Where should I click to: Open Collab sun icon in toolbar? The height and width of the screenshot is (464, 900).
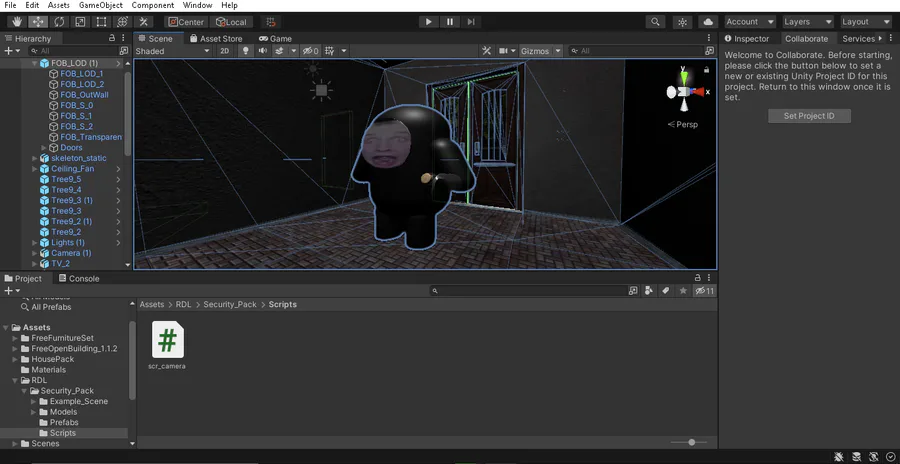682,22
